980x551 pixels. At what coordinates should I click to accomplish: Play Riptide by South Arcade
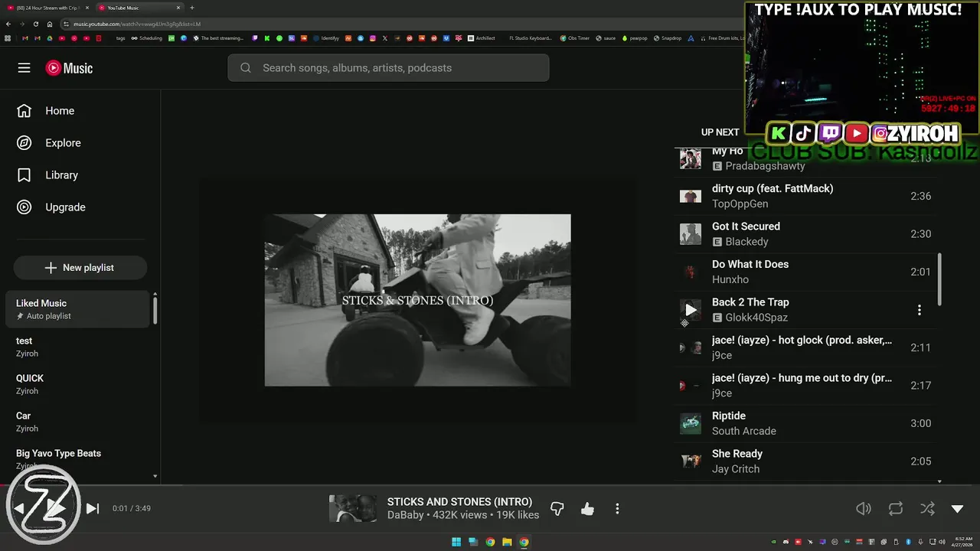point(806,423)
